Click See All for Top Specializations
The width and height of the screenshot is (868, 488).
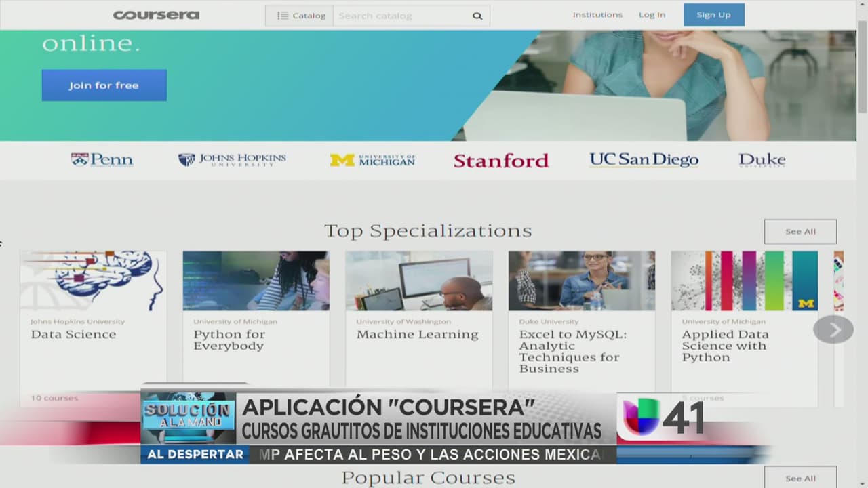pyautogui.click(x=800, y=232)
